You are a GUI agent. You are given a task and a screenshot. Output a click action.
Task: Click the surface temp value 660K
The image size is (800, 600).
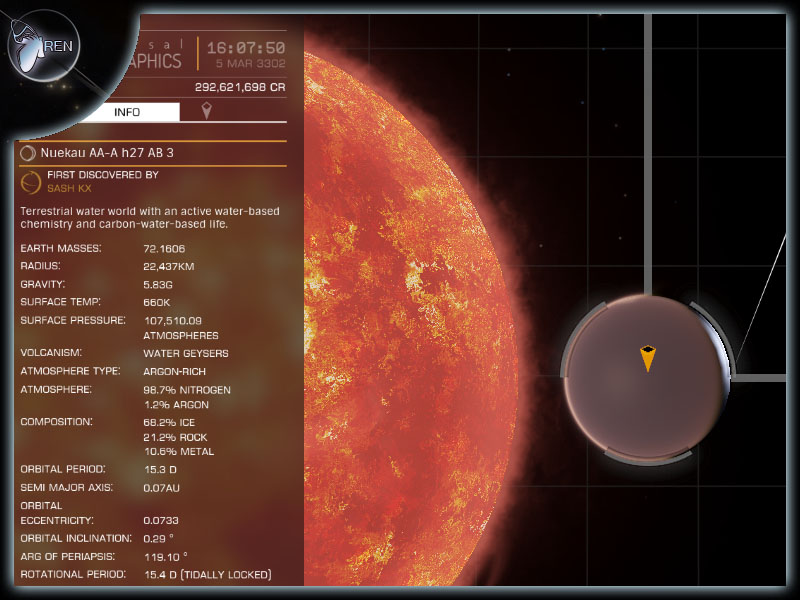tap(157, 303)
